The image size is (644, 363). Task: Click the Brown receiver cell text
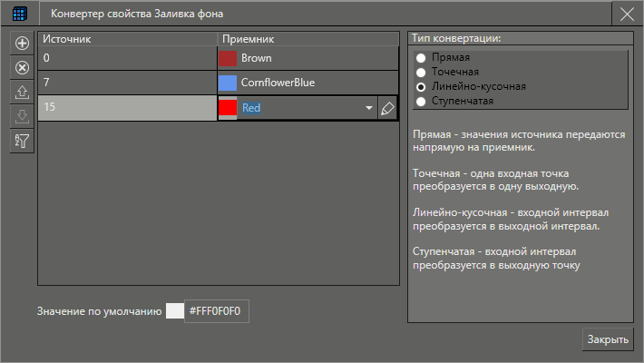pyautogui.click(x=257, y=58)
